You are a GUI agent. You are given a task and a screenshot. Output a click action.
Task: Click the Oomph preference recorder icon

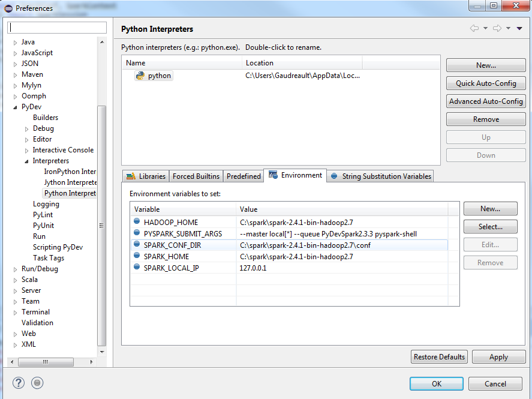37,383
